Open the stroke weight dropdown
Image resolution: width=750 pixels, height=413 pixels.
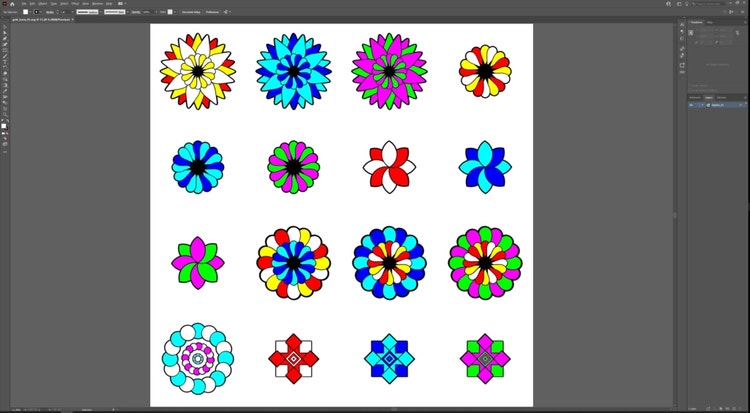[73, 11]
